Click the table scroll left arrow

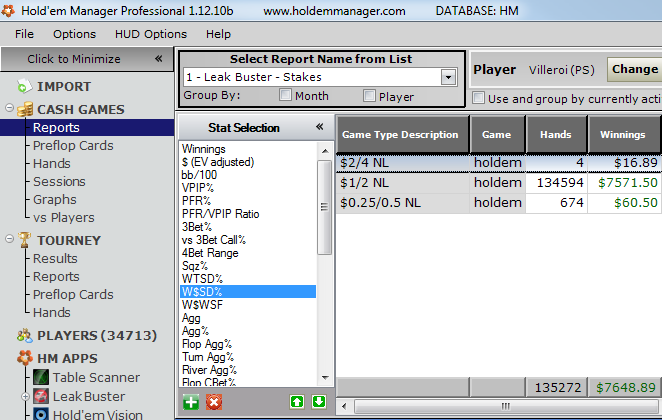pos(344,406)
